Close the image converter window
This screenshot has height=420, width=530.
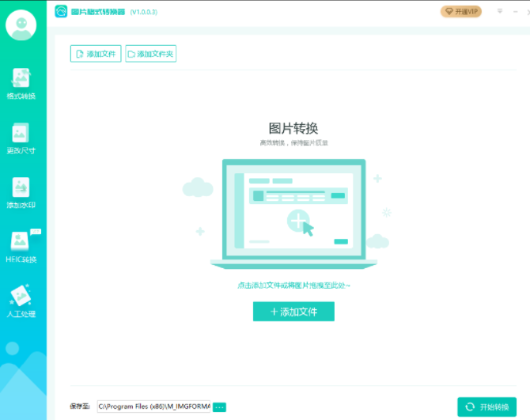(527, 12)
